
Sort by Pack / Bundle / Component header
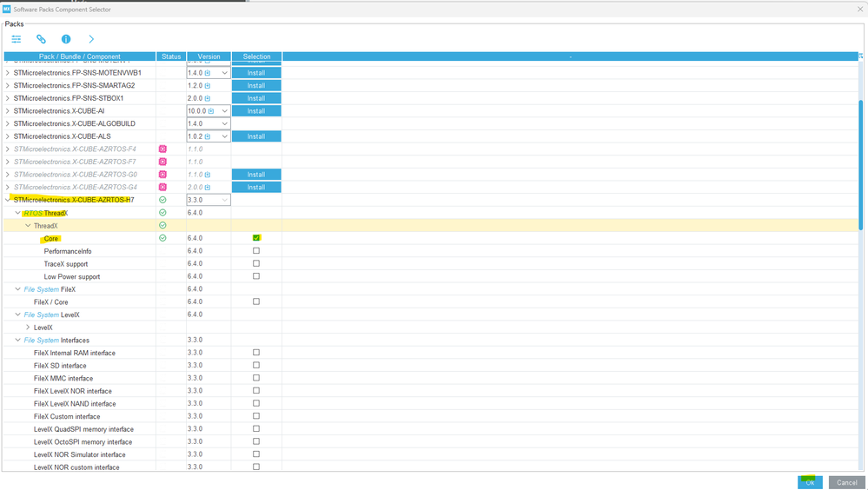(x=80, y=56)
